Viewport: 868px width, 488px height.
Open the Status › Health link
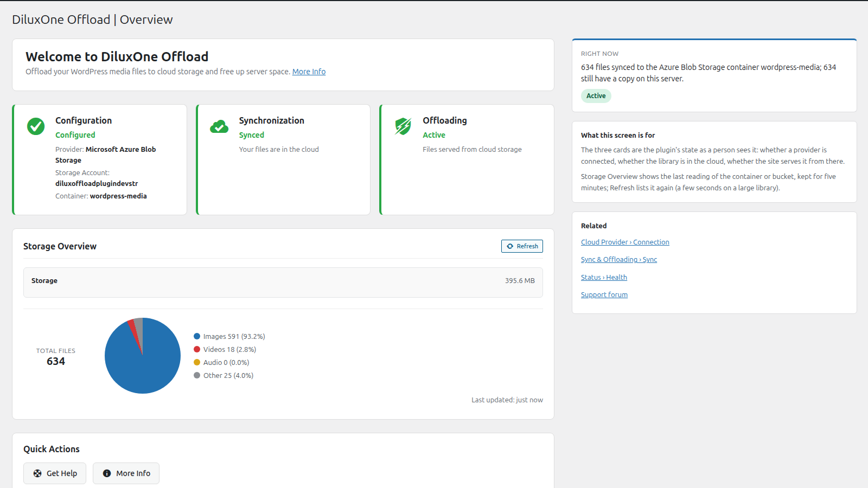[x=604, y=278]
